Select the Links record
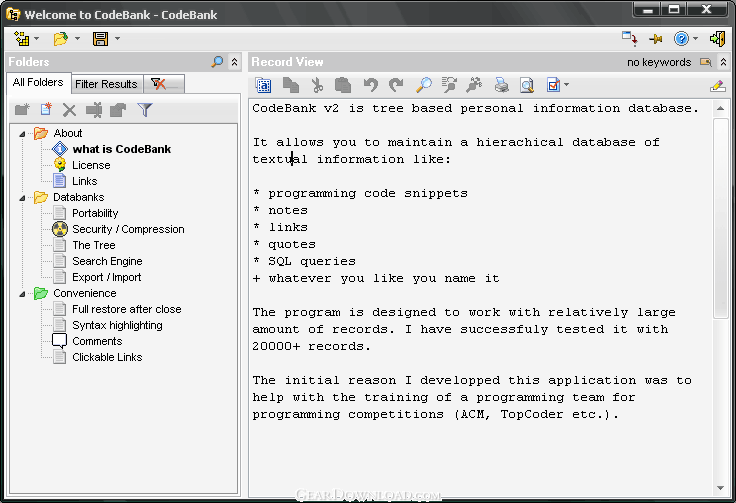This screenshot has height=503, width=736. pos(84,181)
